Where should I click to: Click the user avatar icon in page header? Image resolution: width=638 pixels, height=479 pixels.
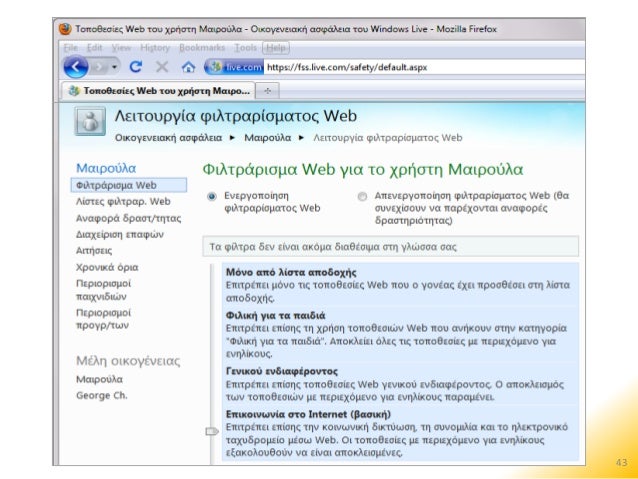click(x=90, y=121)
